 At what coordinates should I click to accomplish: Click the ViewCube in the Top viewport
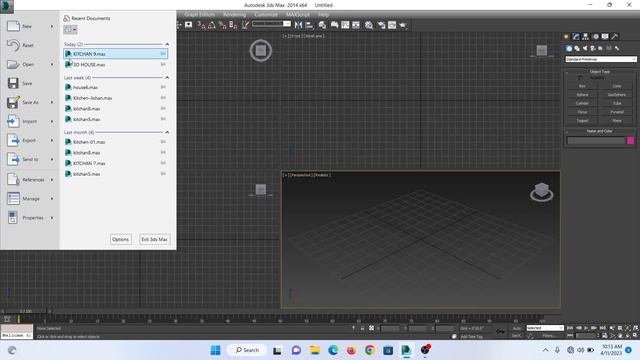click(x=260, y=50)
